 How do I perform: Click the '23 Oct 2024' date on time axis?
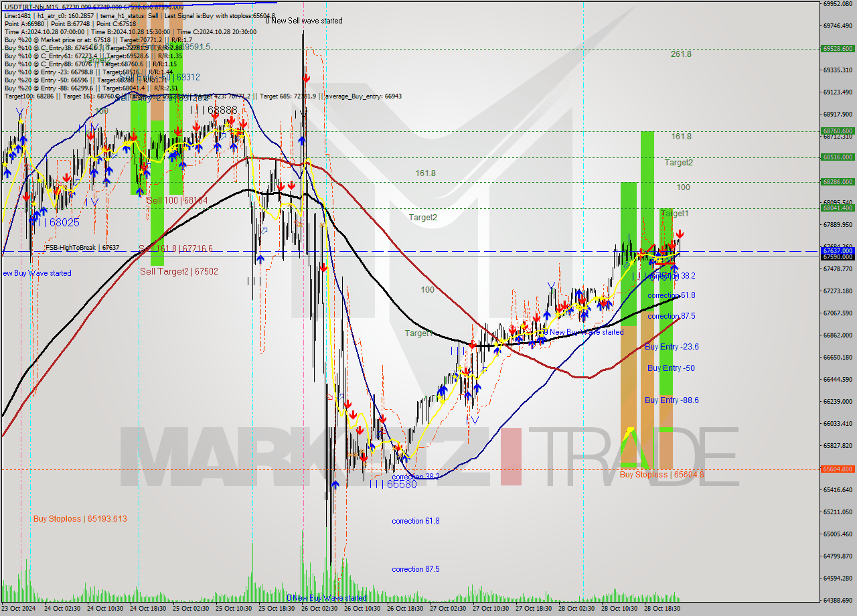(19, 609)
